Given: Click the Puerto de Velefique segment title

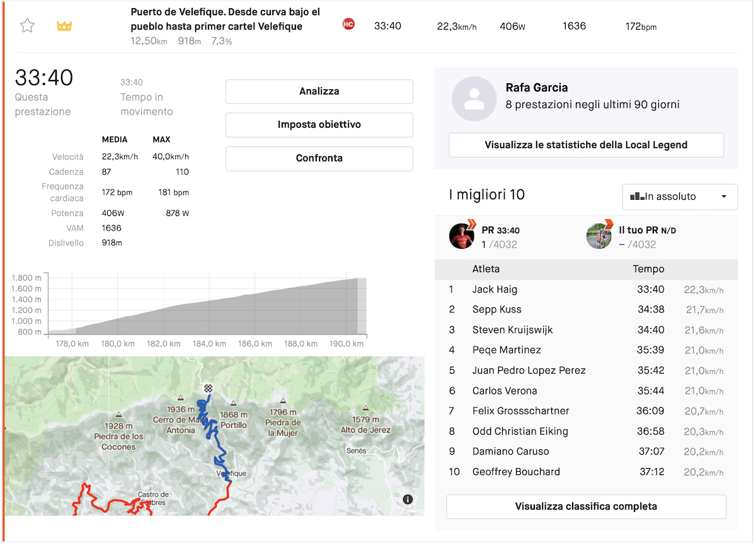Looking at the screenshot, I should coord(225,19).
